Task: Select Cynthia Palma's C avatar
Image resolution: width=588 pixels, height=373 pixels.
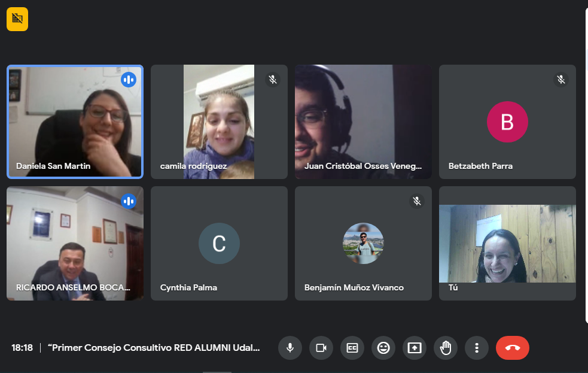Action: (219, 244)
